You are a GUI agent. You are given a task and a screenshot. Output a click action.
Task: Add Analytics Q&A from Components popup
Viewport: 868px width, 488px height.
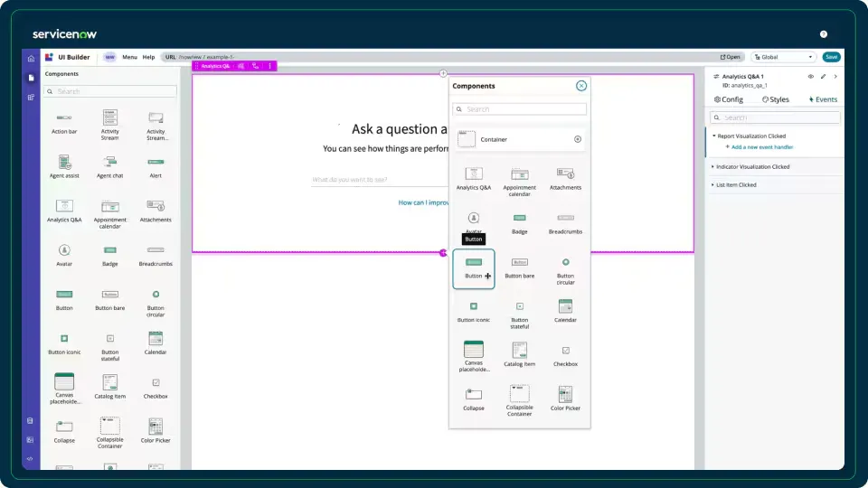coord(473,180)
